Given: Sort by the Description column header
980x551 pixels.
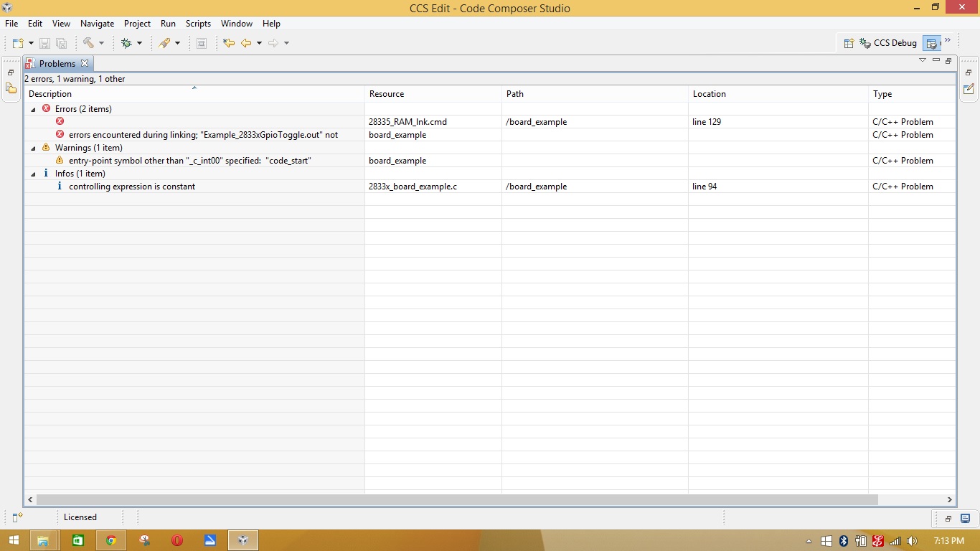Looking at the screenshot, I should (x=194, y=94).
